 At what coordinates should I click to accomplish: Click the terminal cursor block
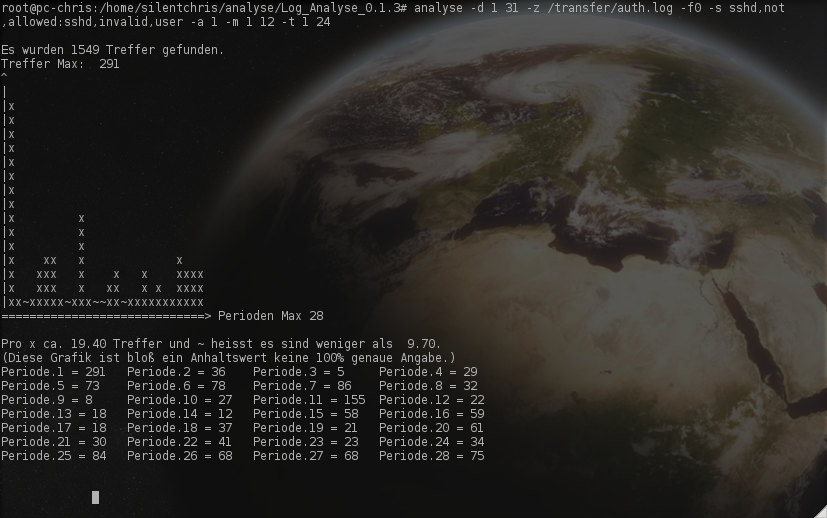click(x=95, y=497)
